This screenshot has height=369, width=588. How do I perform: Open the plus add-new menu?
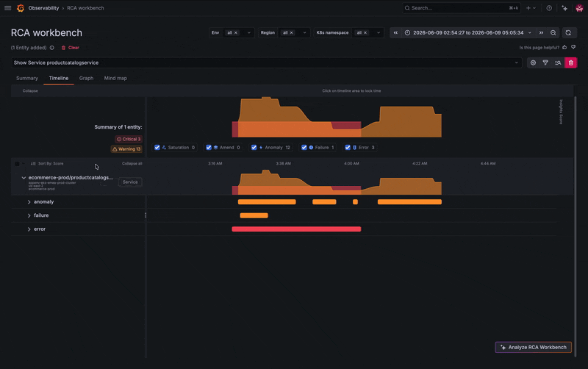[531, 8]
